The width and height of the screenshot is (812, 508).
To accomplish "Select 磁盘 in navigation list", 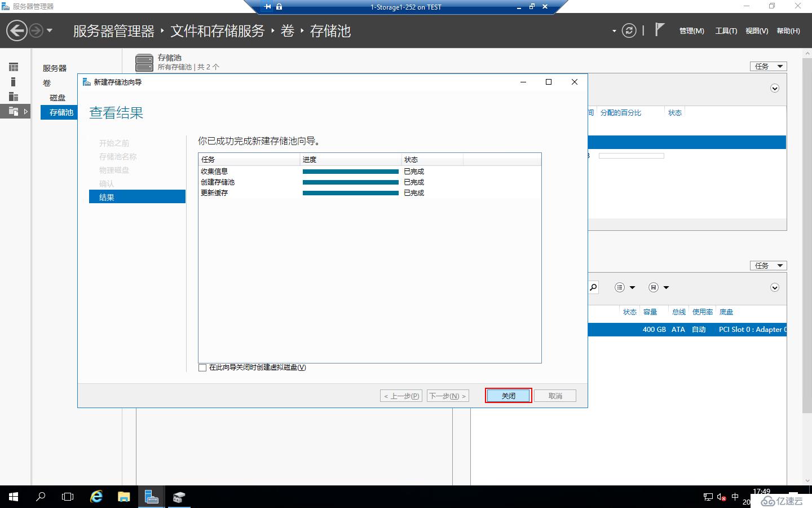I will coord(58,98).
